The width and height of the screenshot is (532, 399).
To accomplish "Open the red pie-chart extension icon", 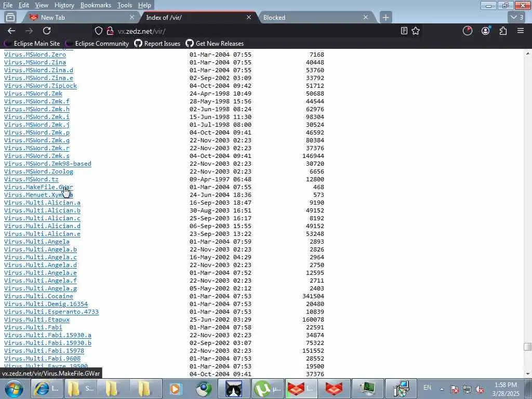I will (468, 31).
